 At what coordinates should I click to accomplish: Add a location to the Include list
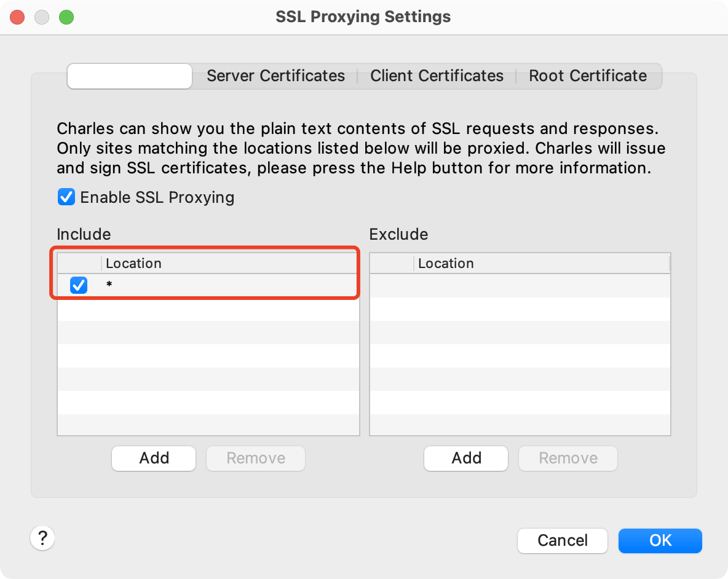click(x=154, y=459)
